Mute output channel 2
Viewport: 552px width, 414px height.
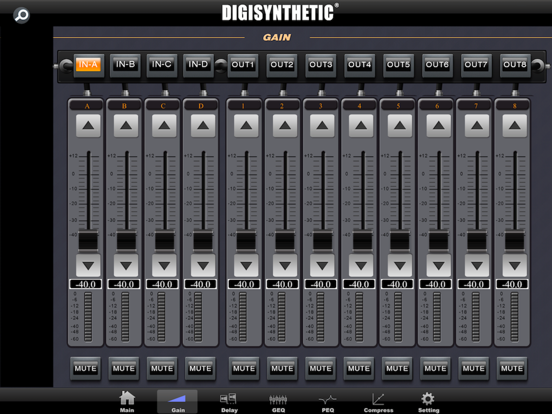282,369
